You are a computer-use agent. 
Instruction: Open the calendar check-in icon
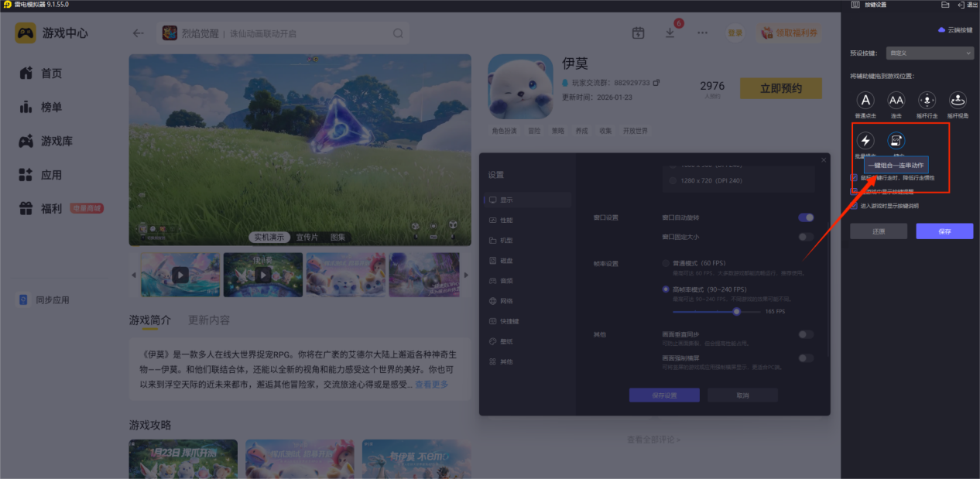click(x=638, y=33)
